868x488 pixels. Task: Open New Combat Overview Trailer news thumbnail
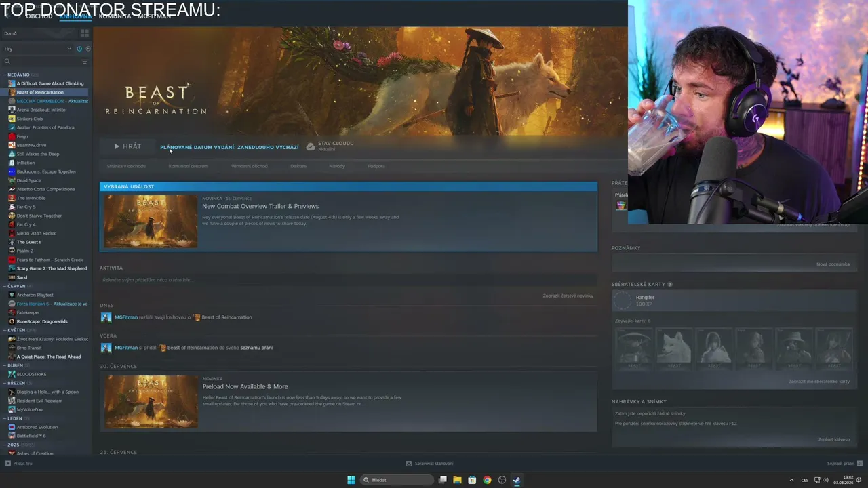tap(151, 222)
